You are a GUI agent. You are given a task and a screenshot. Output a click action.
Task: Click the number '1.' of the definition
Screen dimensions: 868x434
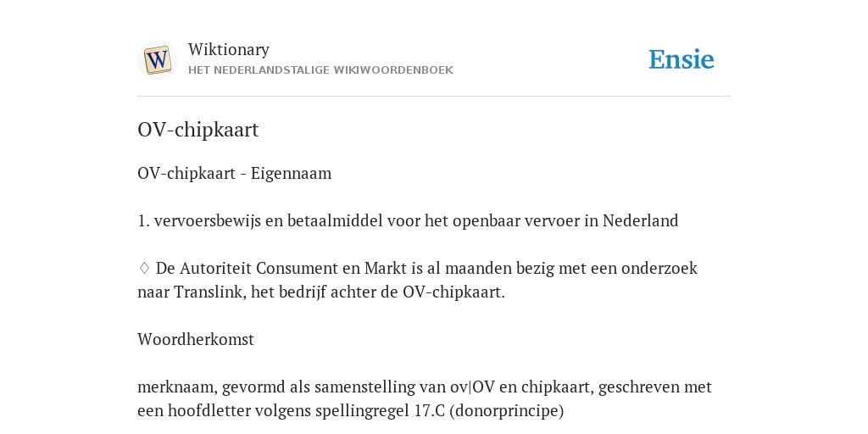coord(144,221)
